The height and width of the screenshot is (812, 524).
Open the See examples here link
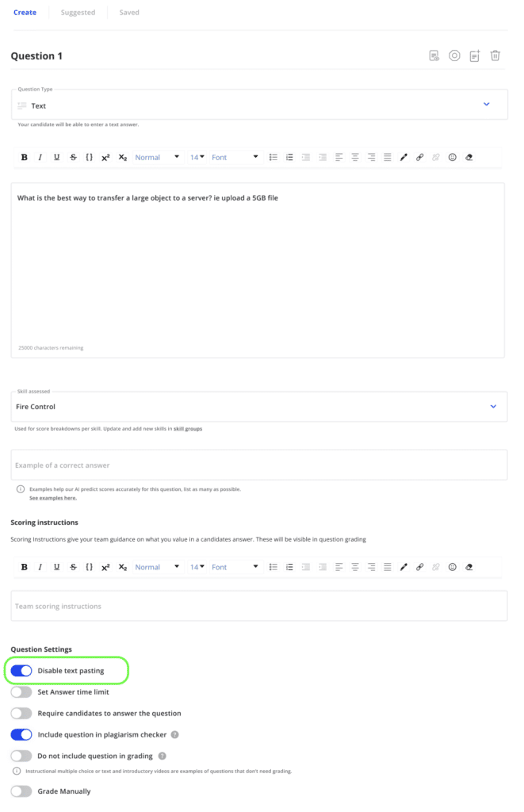click(x=53, y=498)
